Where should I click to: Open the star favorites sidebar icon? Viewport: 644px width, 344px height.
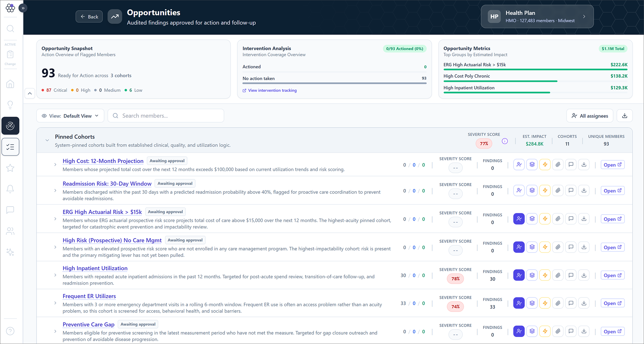pyautogui.click(x=10, y=168)
